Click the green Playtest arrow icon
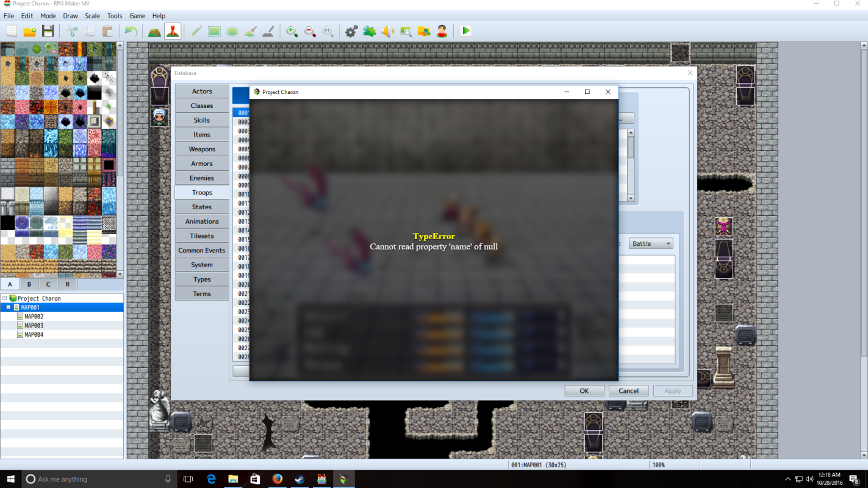868x488 pixels. pos(466,31)
